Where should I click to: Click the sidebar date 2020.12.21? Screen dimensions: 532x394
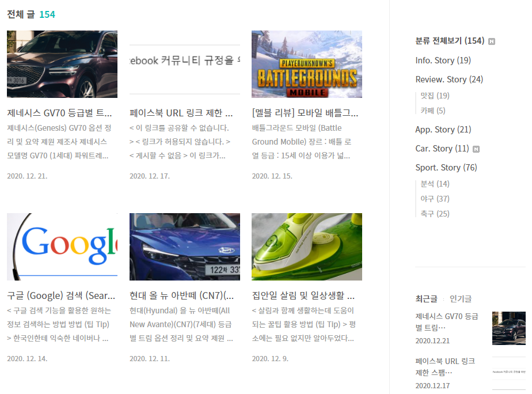coord(432,341)
